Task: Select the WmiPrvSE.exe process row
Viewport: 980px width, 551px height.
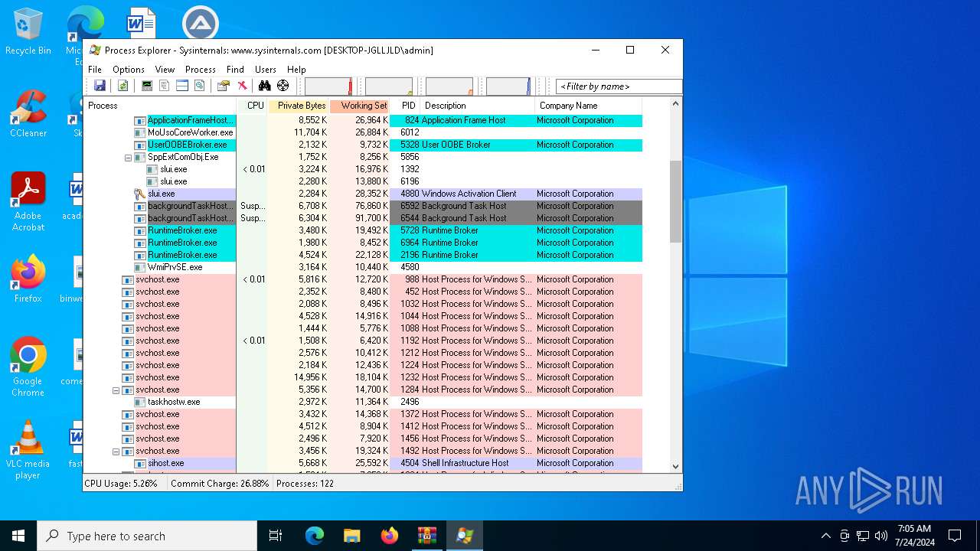Action: click(363, 267)
